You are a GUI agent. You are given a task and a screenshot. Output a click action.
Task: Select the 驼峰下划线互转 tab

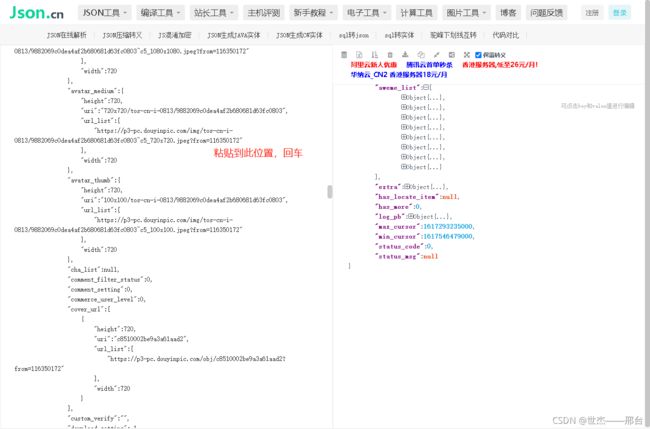[453, 35]
